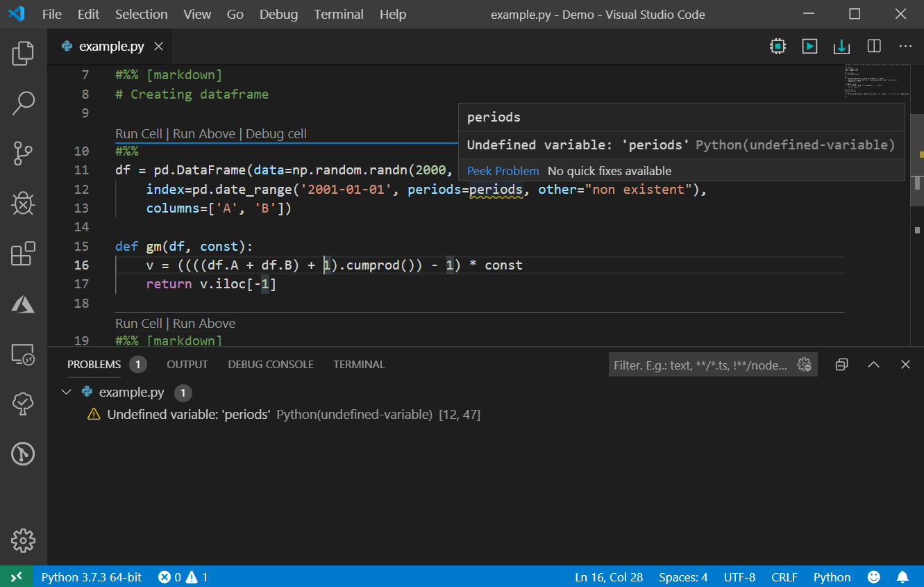Image resolution: width=924 pixels, height=587 pixels.
Task: Open the More Actions ellipsis menu
Action: [905, 47]
